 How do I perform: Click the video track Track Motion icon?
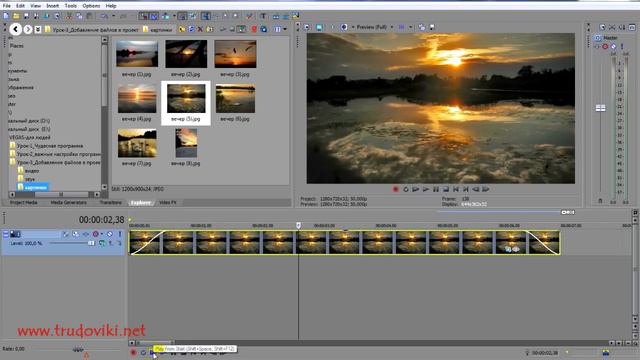click(76, 234)
